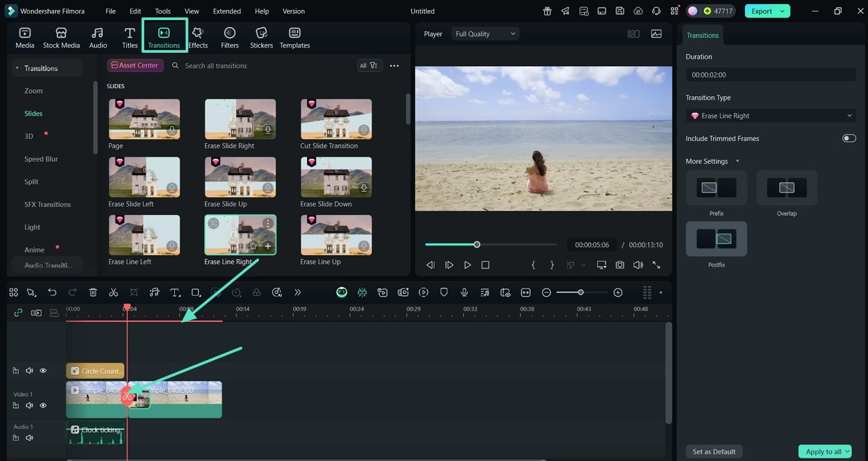Open the Titles tab
The image size is (868, 461).
pyautogui.click(x=130, y=38)
